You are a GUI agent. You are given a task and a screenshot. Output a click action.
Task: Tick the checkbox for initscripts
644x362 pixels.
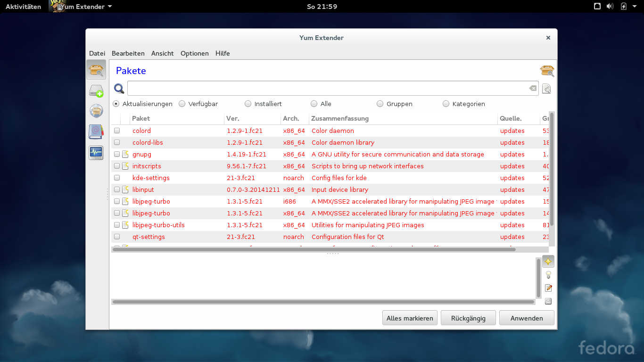pyautogui.click(x=117, y=166)
